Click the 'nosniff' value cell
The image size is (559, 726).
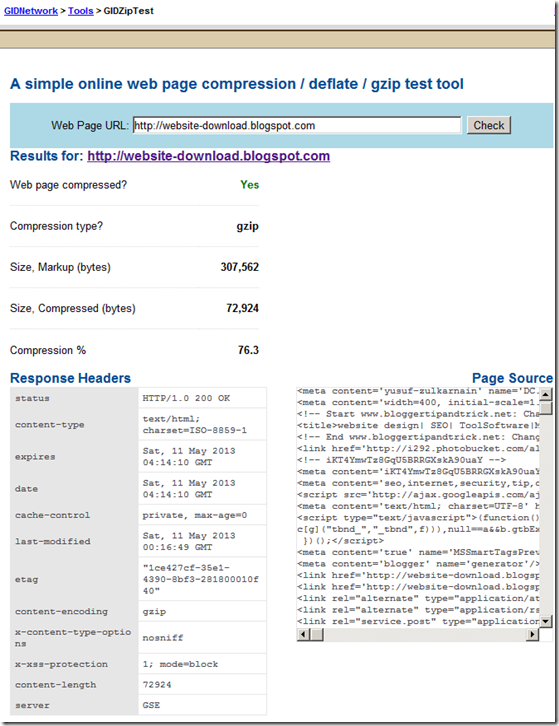coord(202,638)
